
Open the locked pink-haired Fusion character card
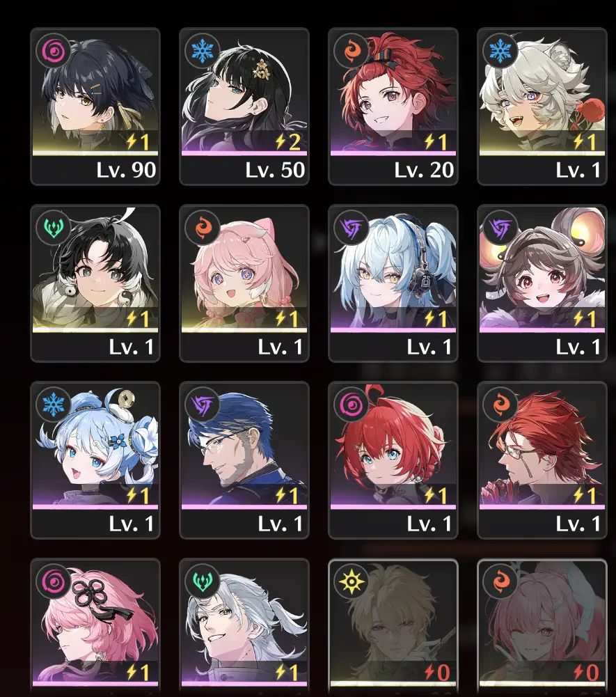click(x=542, y=627)
